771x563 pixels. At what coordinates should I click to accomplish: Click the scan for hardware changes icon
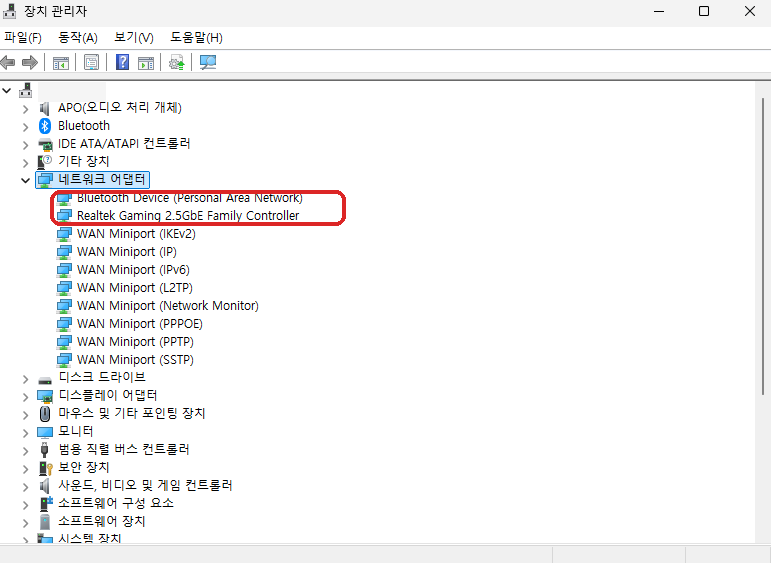click(208, 62)
